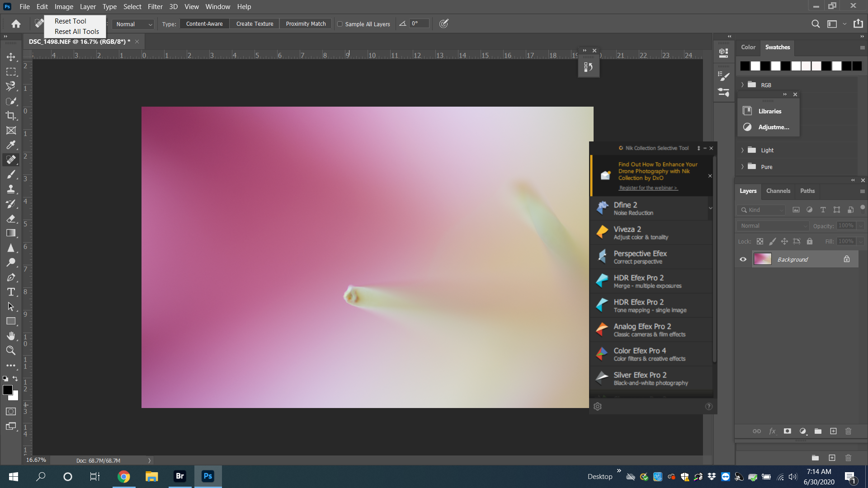
Task: Select the Spot Healing Brush tool
Action: pos(11,160)
